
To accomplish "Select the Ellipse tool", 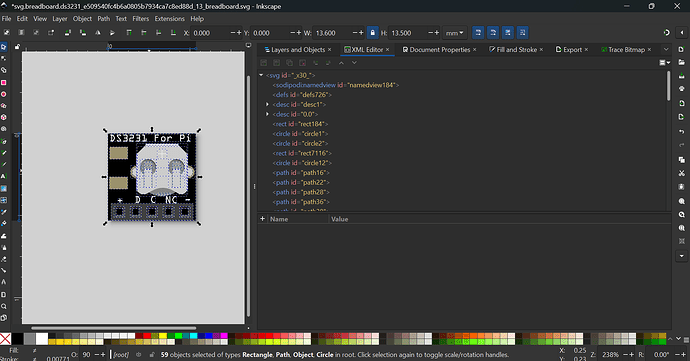I will [x=4, y=94].
